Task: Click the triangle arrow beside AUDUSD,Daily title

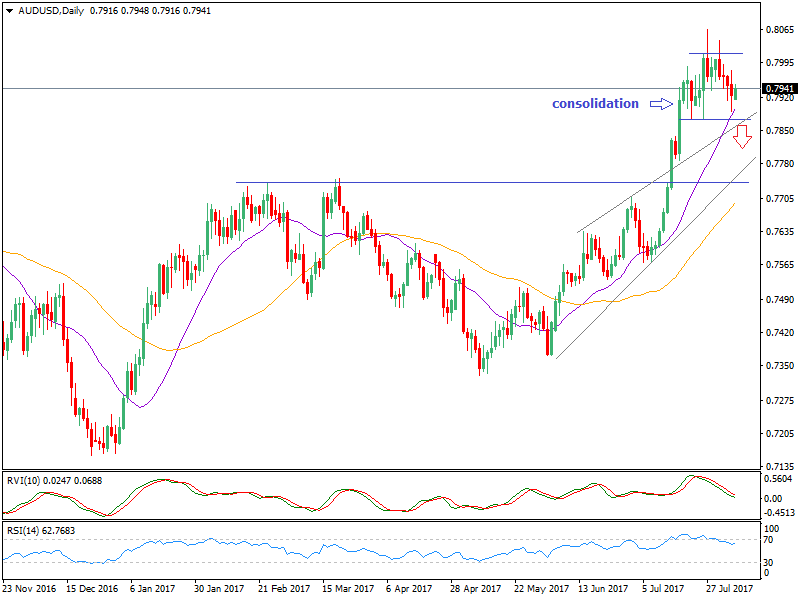Action: click(8, 9)
